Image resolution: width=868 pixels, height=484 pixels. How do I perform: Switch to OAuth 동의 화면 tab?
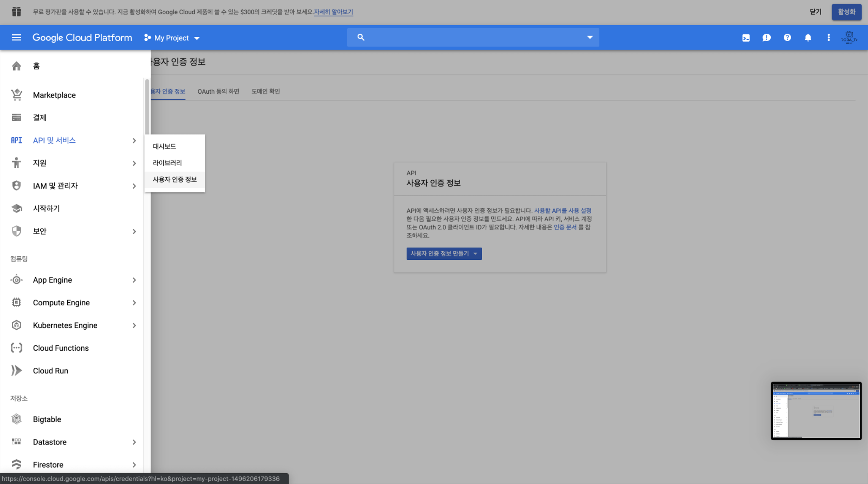coord(218,92)
